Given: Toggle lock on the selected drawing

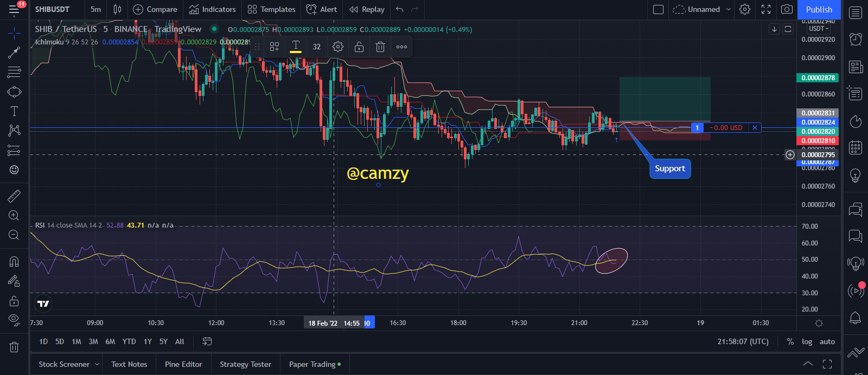Looking at the screenshot, I should [x=359, y=47].
